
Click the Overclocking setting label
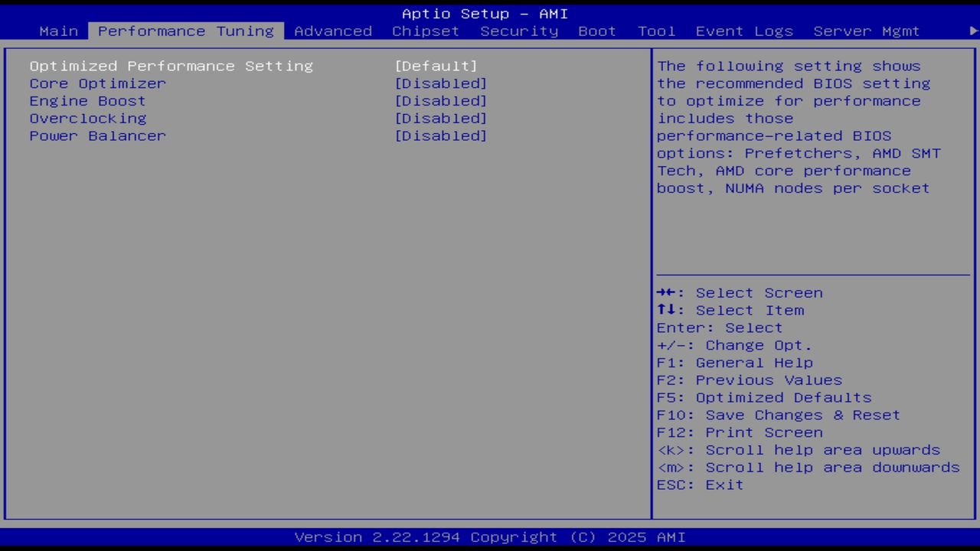(87, 119)
